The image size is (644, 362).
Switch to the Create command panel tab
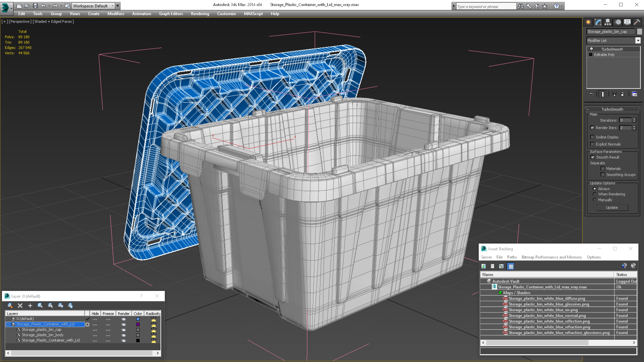(588, 22)
